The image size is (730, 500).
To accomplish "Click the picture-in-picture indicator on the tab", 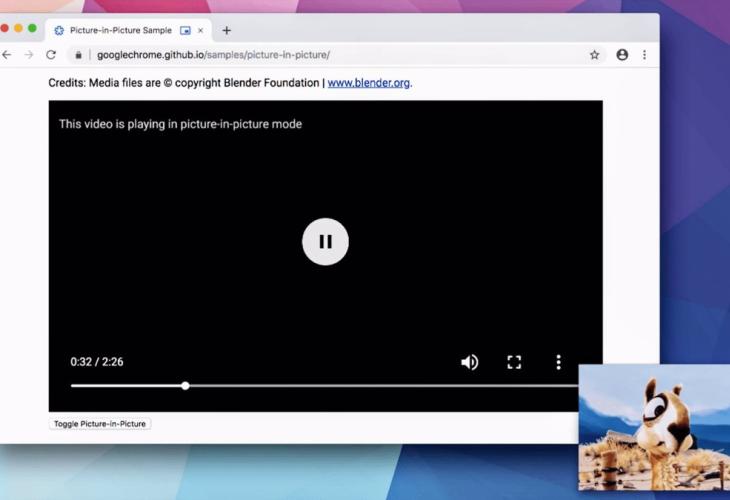I will click(x=185, y=30).
